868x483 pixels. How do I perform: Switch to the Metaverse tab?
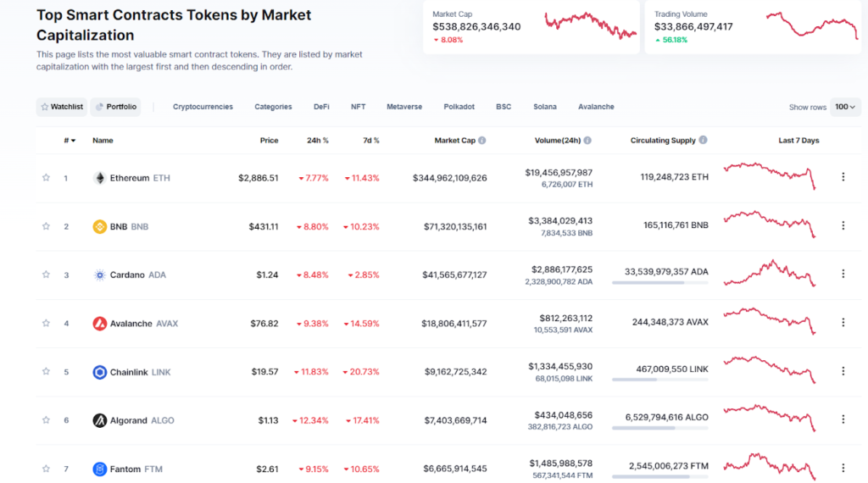coord(404,107)
